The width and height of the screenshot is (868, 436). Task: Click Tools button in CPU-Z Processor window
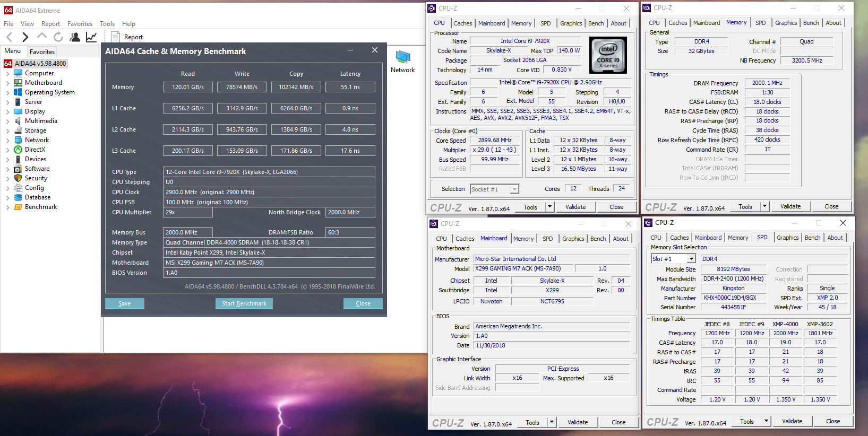point(530,207)
